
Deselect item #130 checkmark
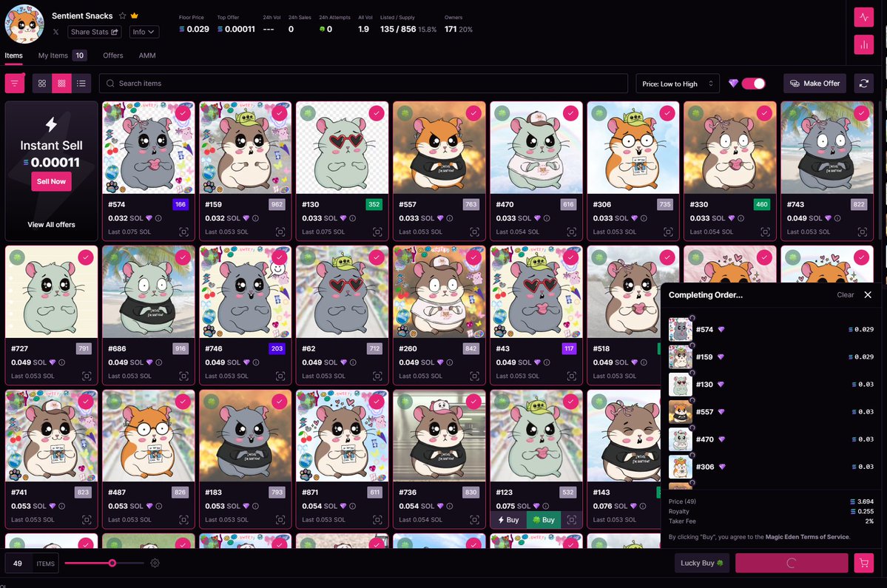(x=377, y=113)
